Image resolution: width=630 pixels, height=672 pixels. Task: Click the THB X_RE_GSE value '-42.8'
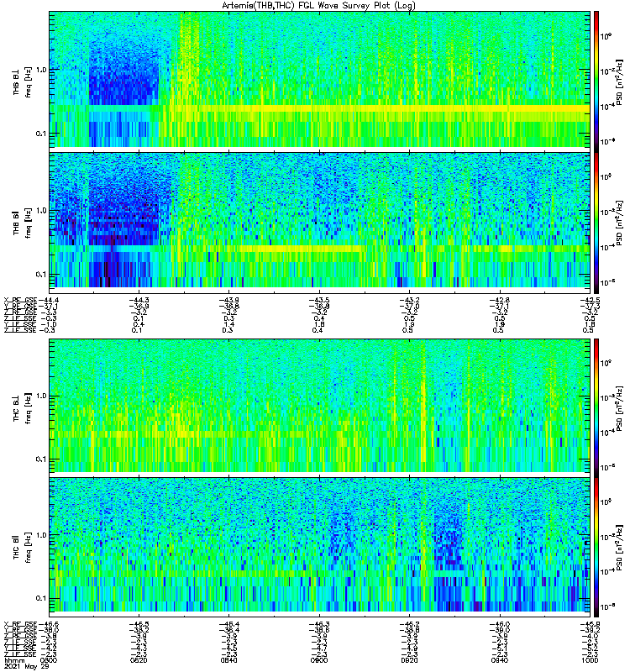point(500,300)
